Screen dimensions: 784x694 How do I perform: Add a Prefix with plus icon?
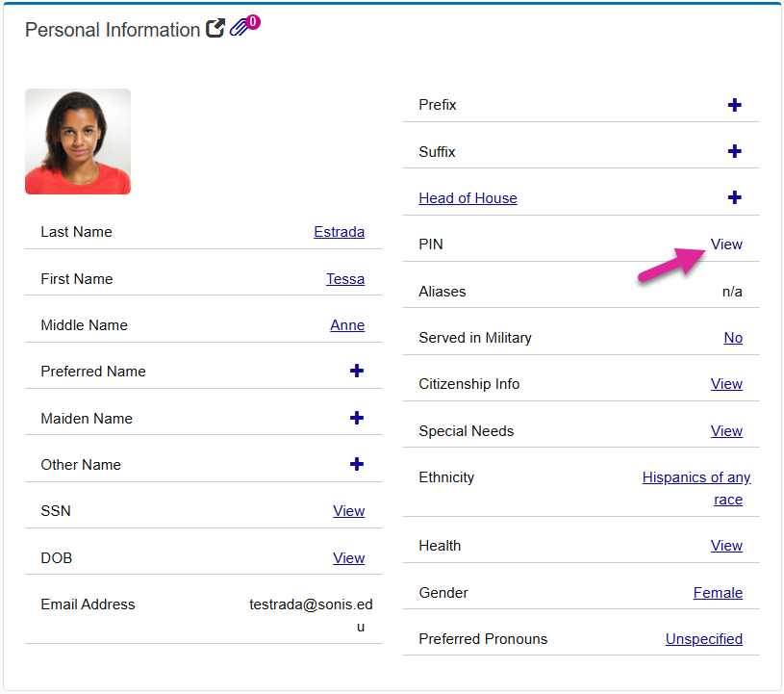[734, 105]
